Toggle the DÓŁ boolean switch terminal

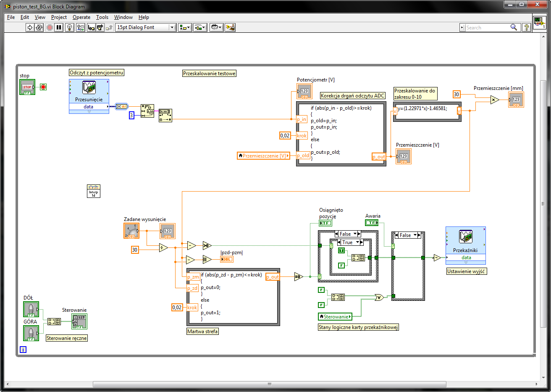click(x=31, y=309)
